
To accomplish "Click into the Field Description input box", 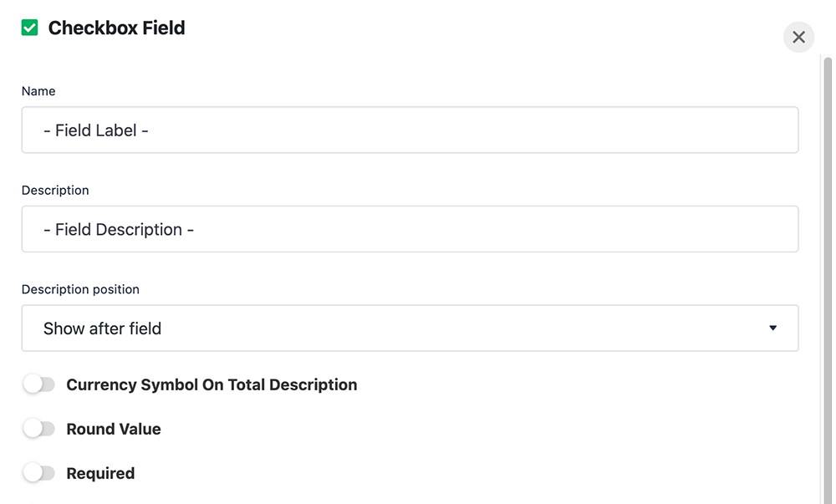I will click(410, 229).
